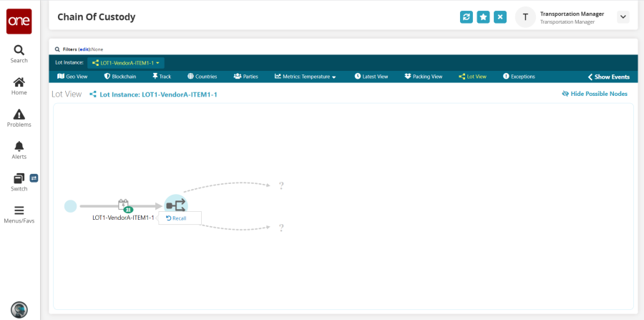
Task: Click the blue swap badge beside Switch
Action: coord(34,178)
